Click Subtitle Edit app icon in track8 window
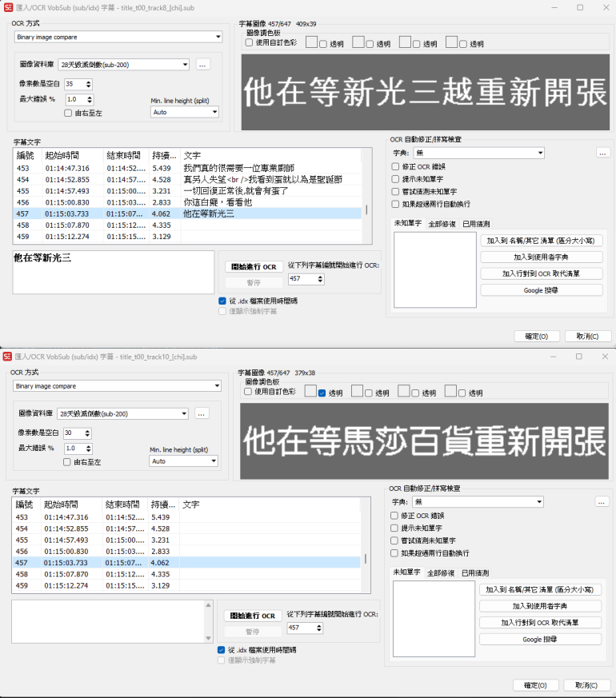The image size is (616, 698). (8, 7)
